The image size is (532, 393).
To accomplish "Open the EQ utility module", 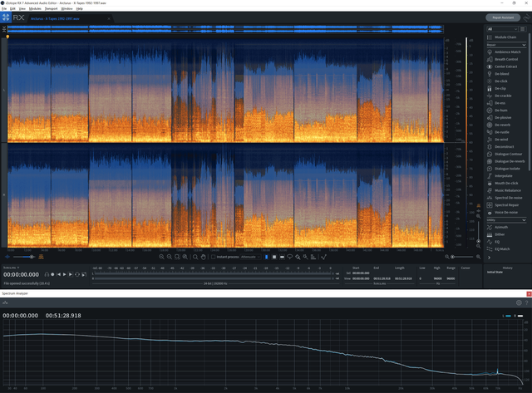I will 493,242.
